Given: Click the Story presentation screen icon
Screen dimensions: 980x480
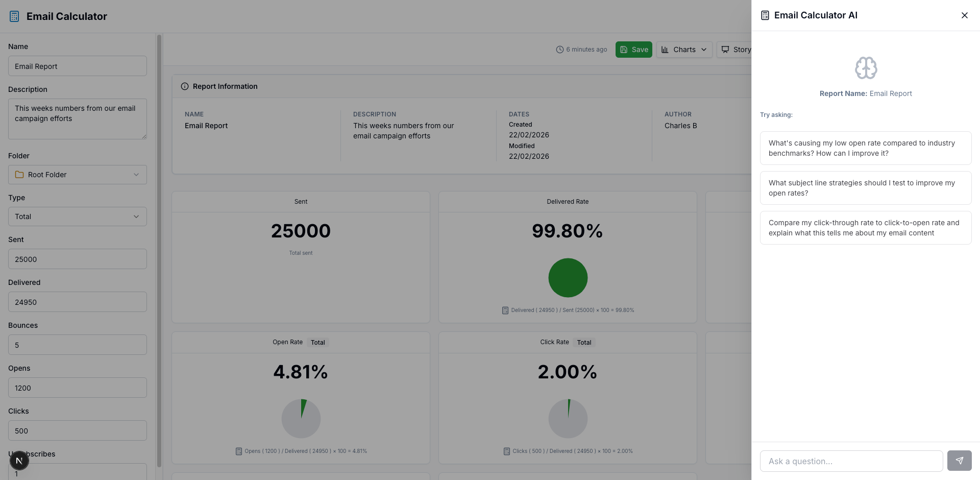Looking at the screenshot, I should (x=725, y=49).
